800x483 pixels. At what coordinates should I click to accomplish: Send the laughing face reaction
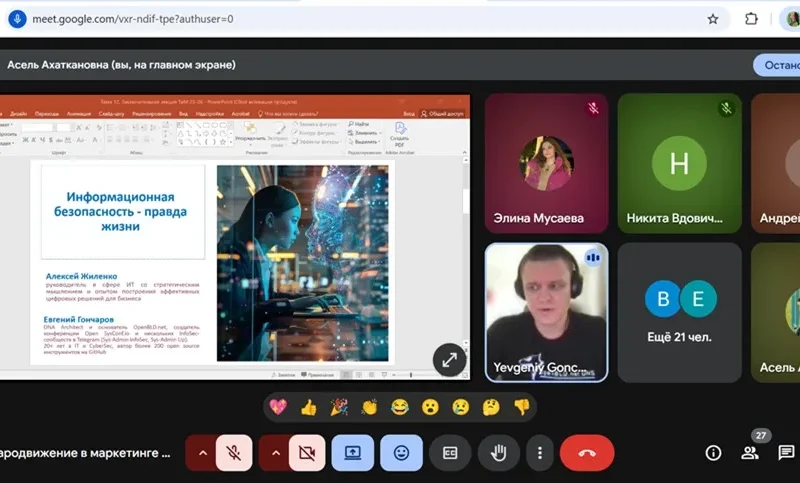tap(400, 407)
